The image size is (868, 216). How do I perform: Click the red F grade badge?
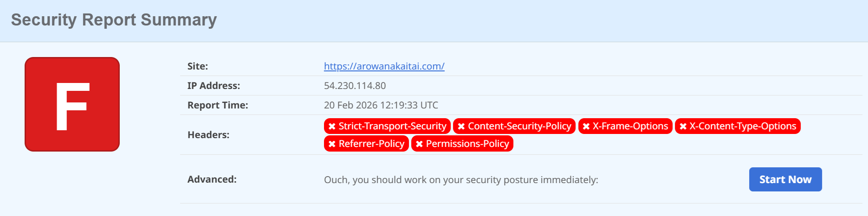72,104
